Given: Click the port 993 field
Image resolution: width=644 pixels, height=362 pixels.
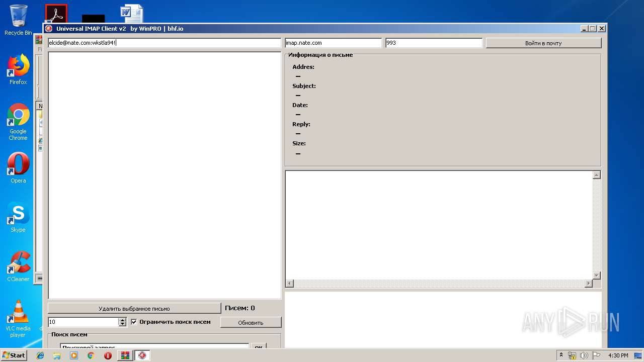Looking at the screenshot, I should pyautogui.click(x=434, y=43).
